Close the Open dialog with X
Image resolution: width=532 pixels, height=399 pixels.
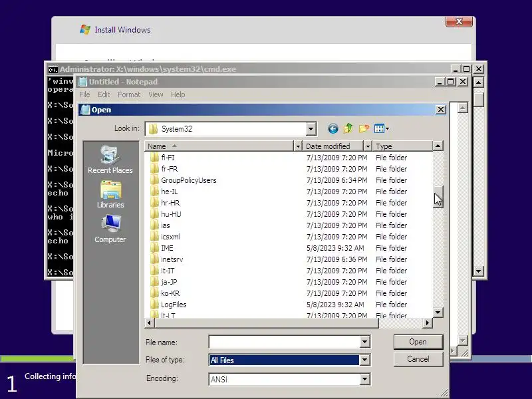pyautogui.click(x=440, y=110)
